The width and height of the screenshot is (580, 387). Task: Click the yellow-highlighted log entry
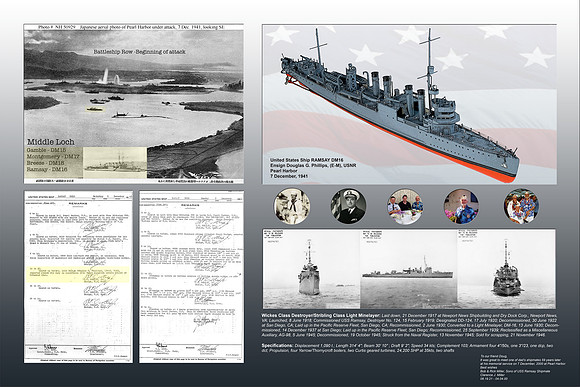point(78,275)
